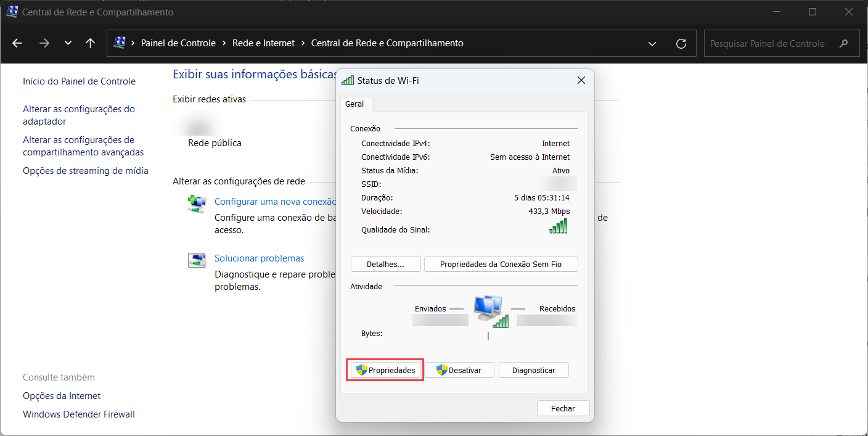Click the Propriedades button with shield
Viewport: 868px width, 436px height.
tap(385, 370)
